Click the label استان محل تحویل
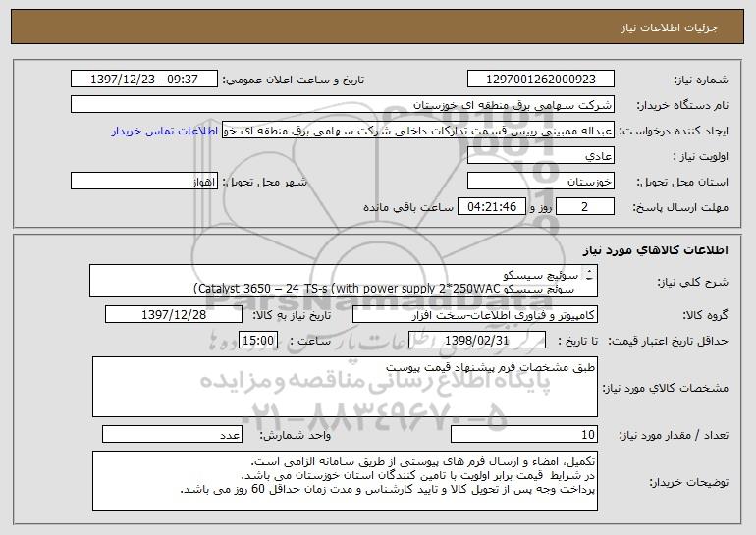Screen dimensions: 756x535 pos(682,182)
